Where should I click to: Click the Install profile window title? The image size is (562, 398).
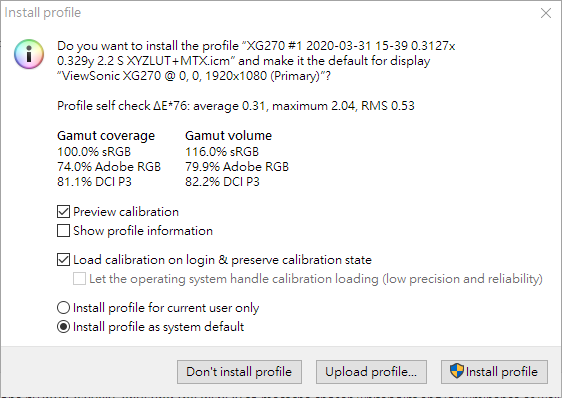43,13
